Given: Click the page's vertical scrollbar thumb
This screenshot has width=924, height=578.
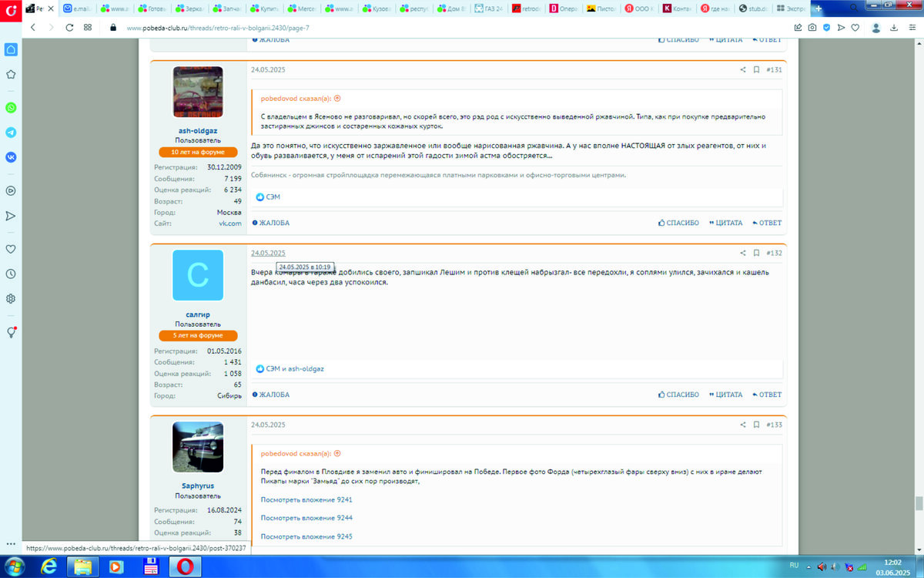Looking at the screenshot, I should coord(918,503).
